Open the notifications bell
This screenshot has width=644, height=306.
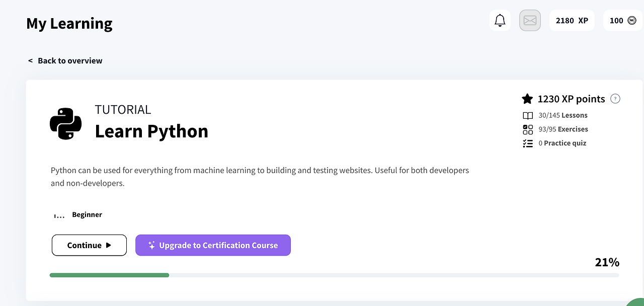coord(500,21)
